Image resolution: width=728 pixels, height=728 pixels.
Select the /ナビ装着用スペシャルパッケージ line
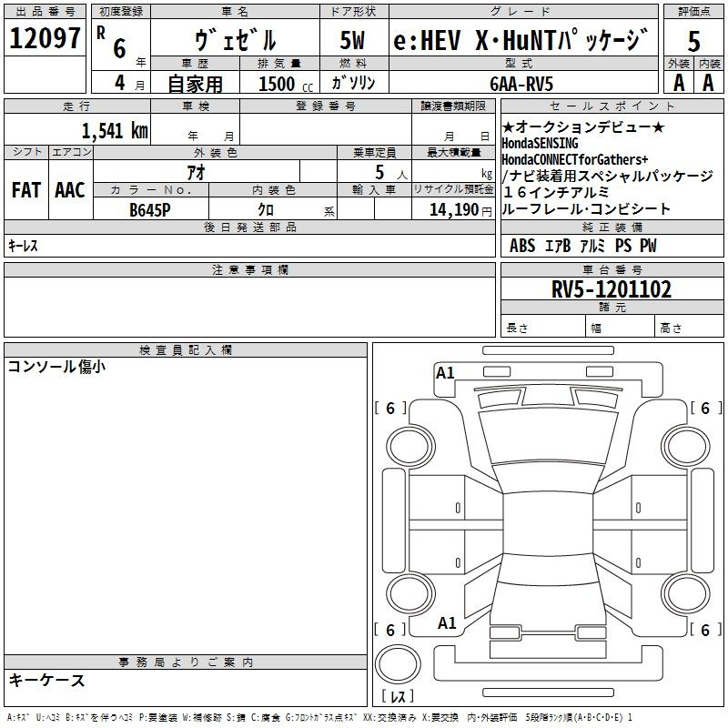coord(607,176)
